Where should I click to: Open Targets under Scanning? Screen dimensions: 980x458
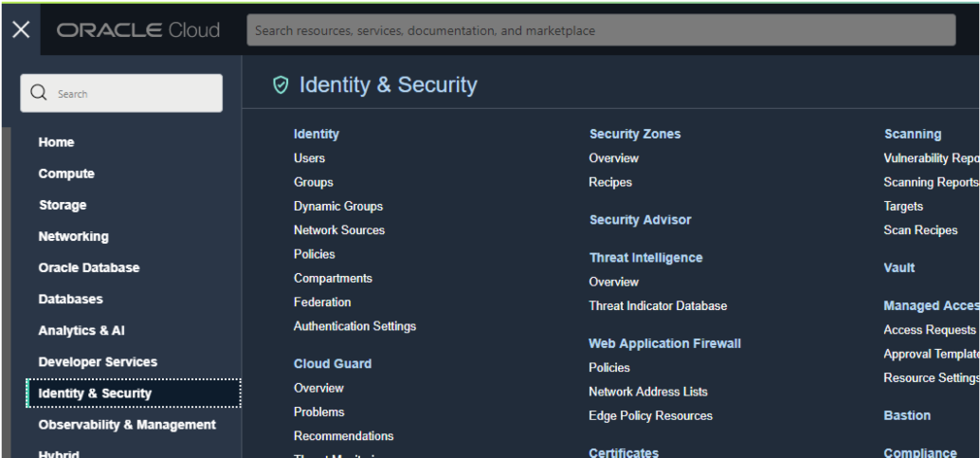pos(903,206)
